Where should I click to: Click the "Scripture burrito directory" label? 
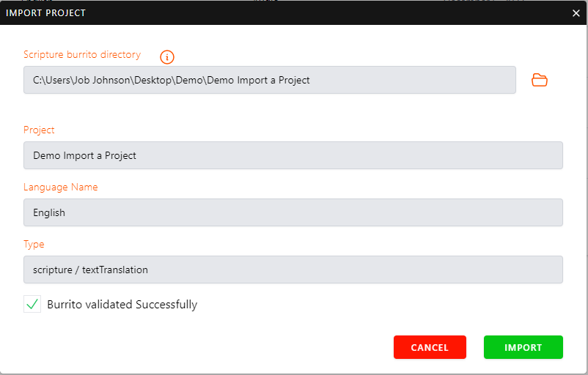[x=82, y=55]
